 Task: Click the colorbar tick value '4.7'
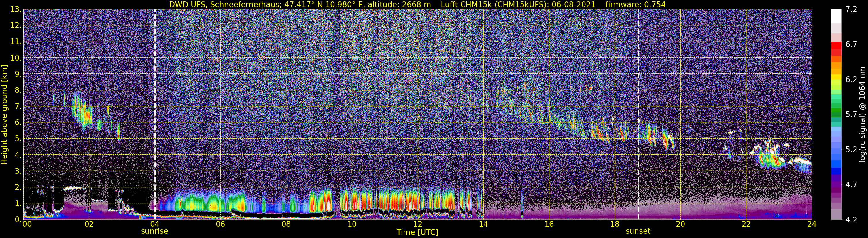pos(851,185)
